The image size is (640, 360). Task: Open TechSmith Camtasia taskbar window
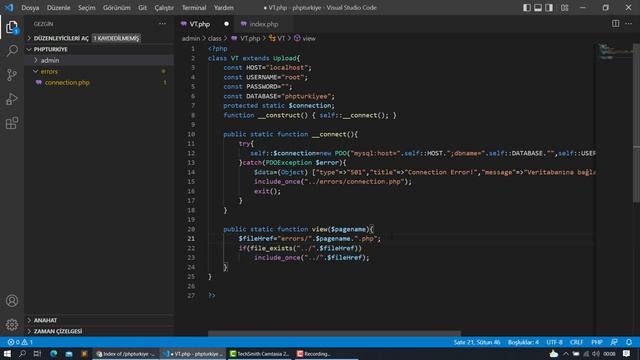coord(259,354)
